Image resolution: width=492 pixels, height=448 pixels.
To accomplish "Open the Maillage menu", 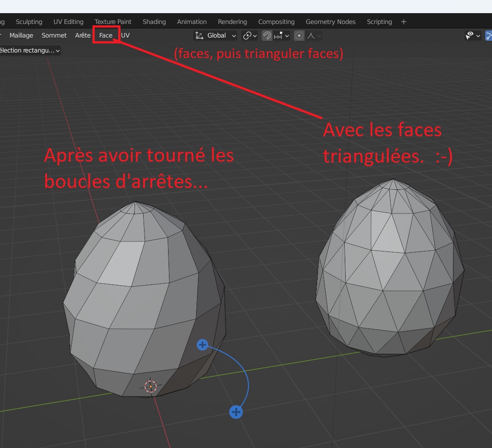I will pyautogui.click(x=21, y=35).
